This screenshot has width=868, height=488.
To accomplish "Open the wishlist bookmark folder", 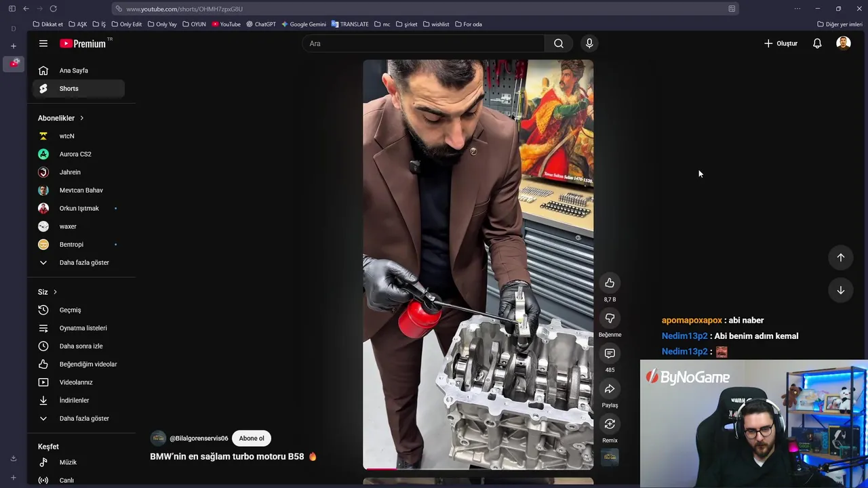I will tap(436, 24).
